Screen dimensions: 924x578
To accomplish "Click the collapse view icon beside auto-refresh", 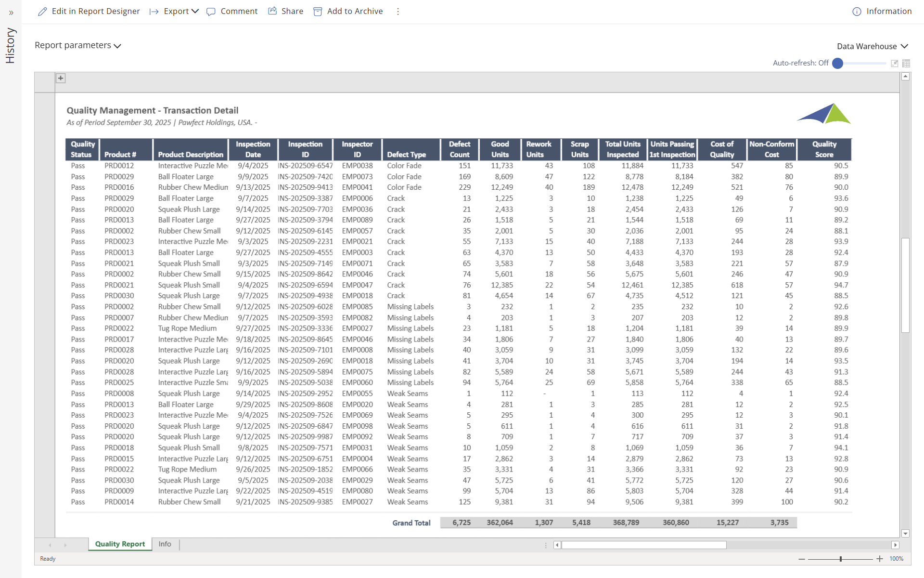I will coord(895,63).
